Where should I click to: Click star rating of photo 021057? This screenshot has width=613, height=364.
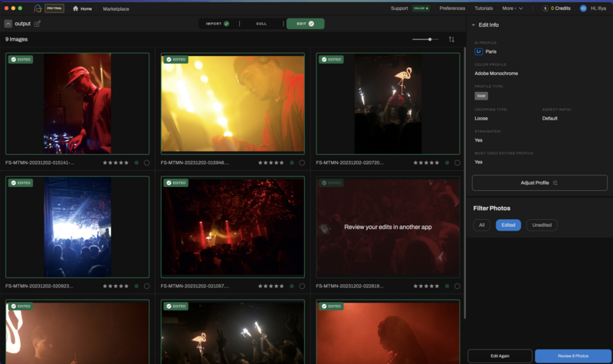[x=271, y=286]
